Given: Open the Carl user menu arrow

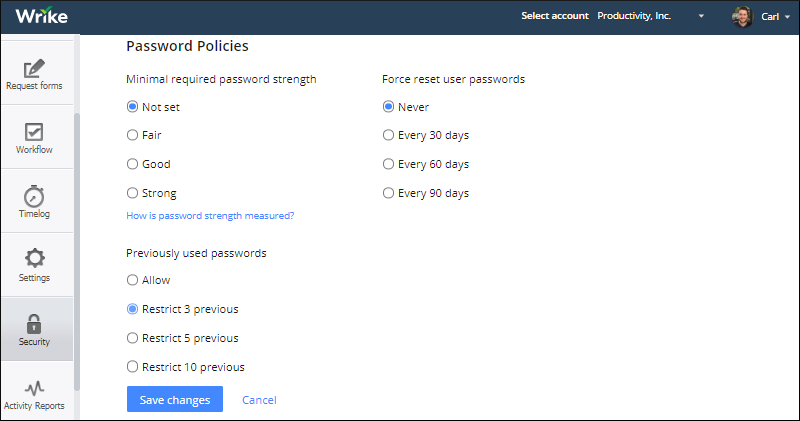Looking at the screenshot, I should tap(787, 17).
